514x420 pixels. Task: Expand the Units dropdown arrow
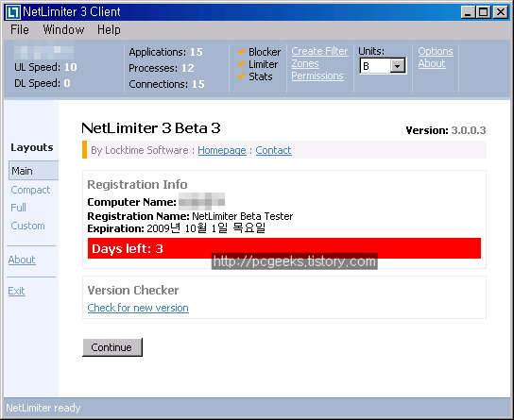pyautogui.click(x=397, y=66)
